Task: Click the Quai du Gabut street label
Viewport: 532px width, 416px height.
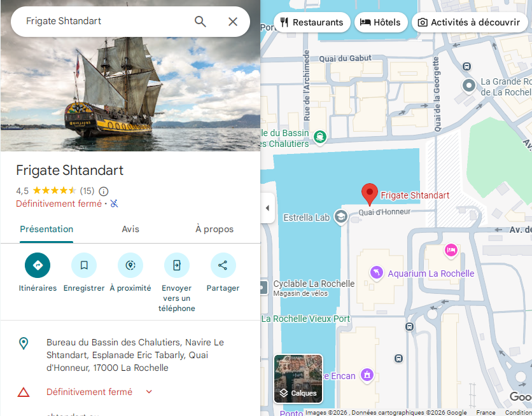Action: (x=345, y=59)
